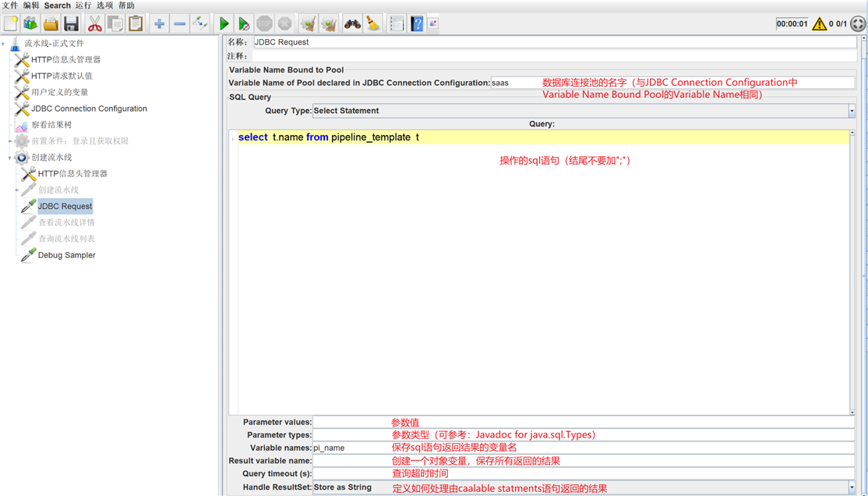
Task: Expand the 前置条件 node arrow
Action: point(10,141)
